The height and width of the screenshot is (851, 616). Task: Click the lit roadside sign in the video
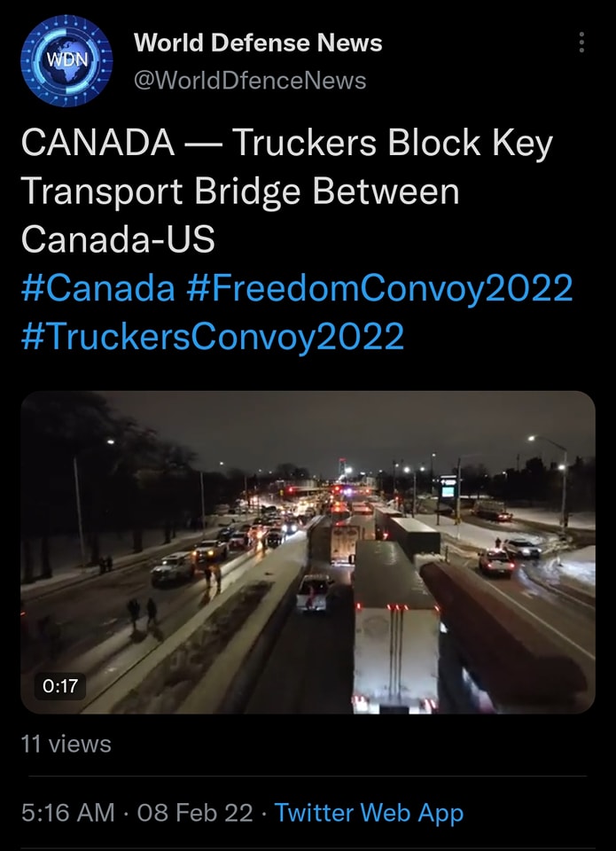[x=448, y=487]
